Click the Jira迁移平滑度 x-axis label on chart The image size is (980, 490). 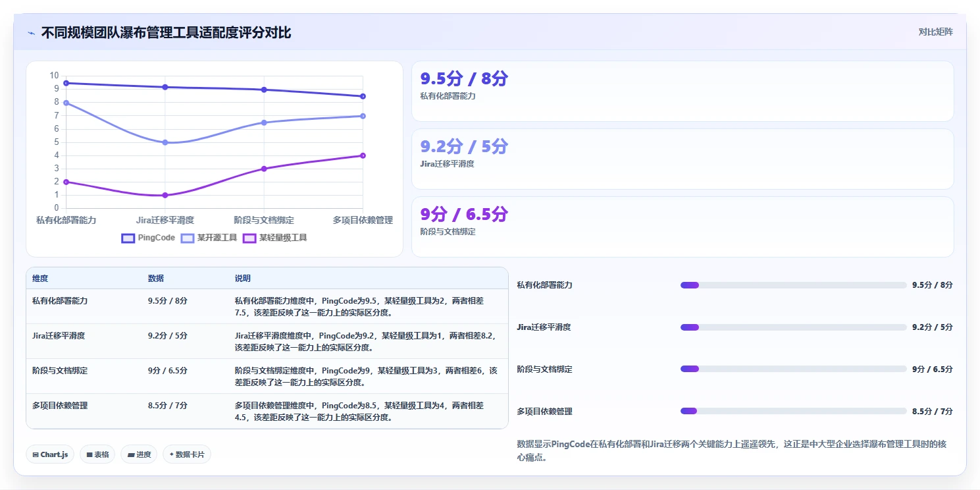(x=165, y=220)
